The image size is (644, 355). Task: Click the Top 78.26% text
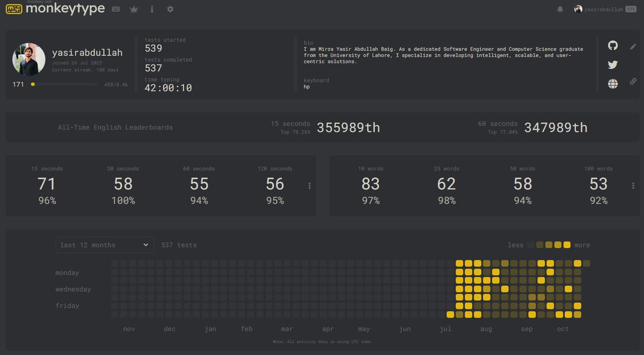pyautogui.click(x=295, y=132)
